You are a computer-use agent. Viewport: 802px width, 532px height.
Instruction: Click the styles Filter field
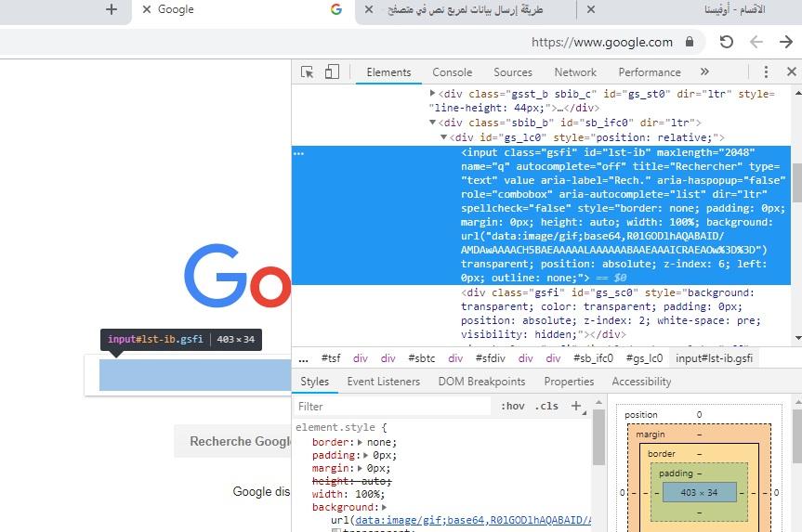point(392,407)
